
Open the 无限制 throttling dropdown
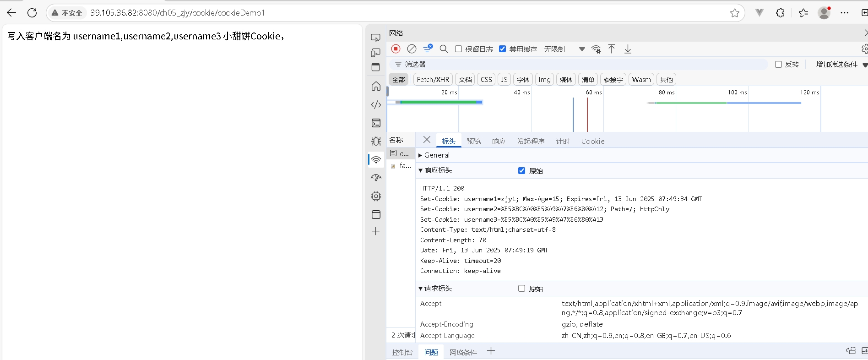[x=564, y=49]
